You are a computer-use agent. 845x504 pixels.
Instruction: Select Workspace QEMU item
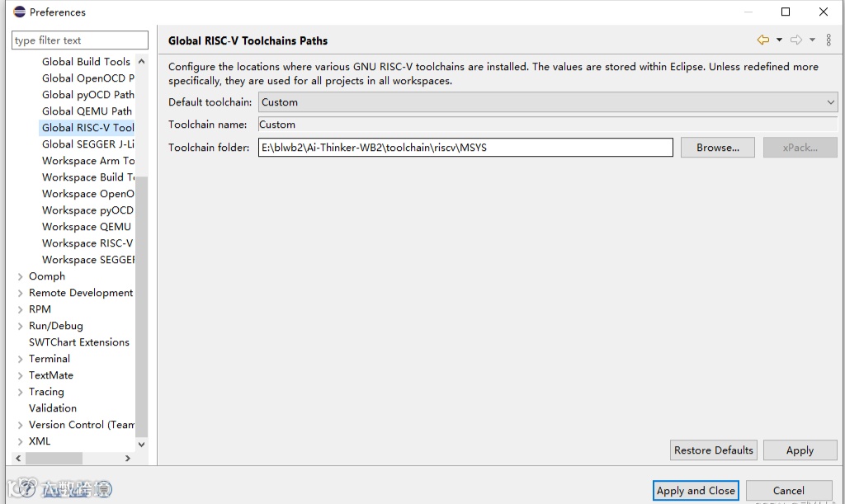(x=86, y=227)
